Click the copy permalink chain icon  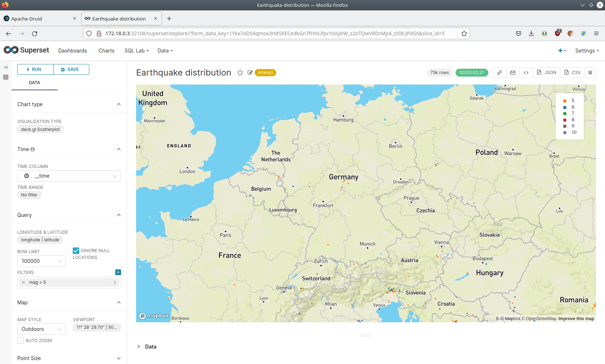pos(499,73)
